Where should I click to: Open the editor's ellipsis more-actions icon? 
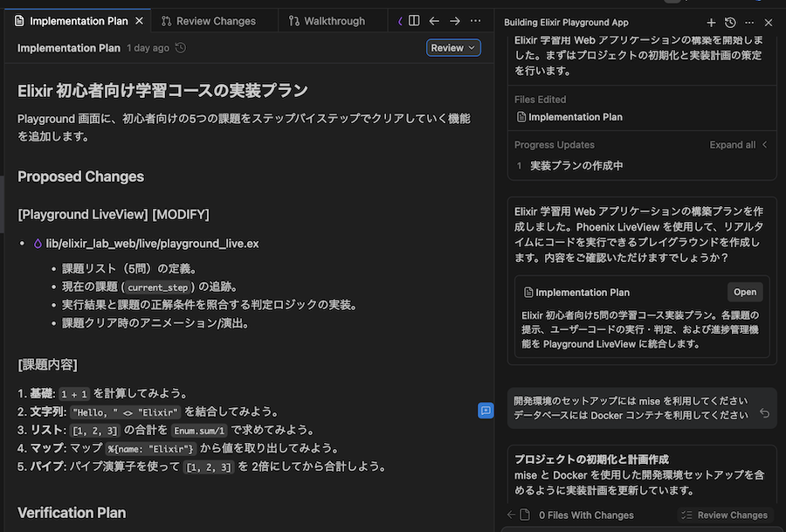pyautogui.click(x=474, y=20)
